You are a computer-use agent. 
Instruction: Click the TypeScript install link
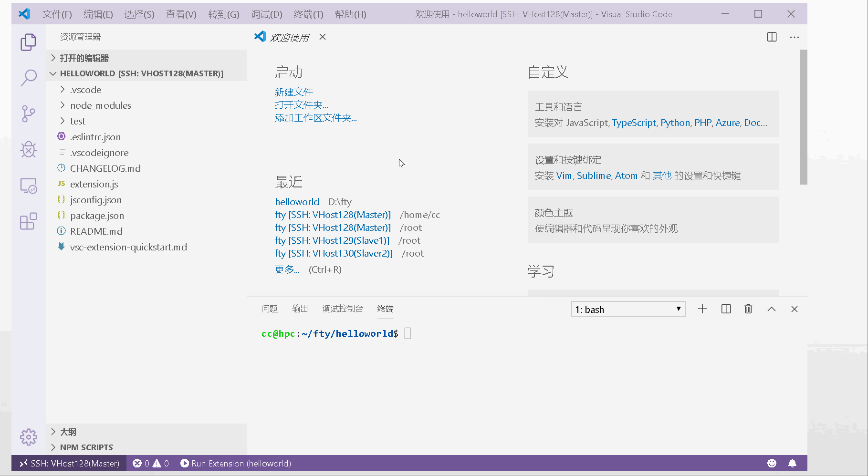634,123
